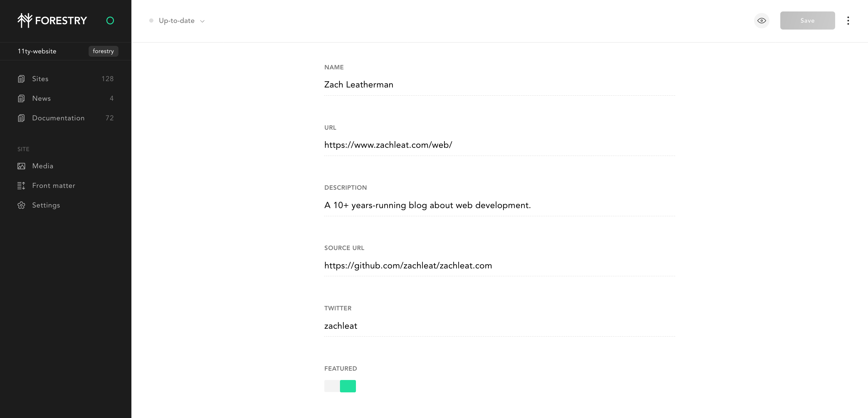Select News in the sidebar
The height and width of the screenshot is (418, 868).
click(x=66, y=98)
